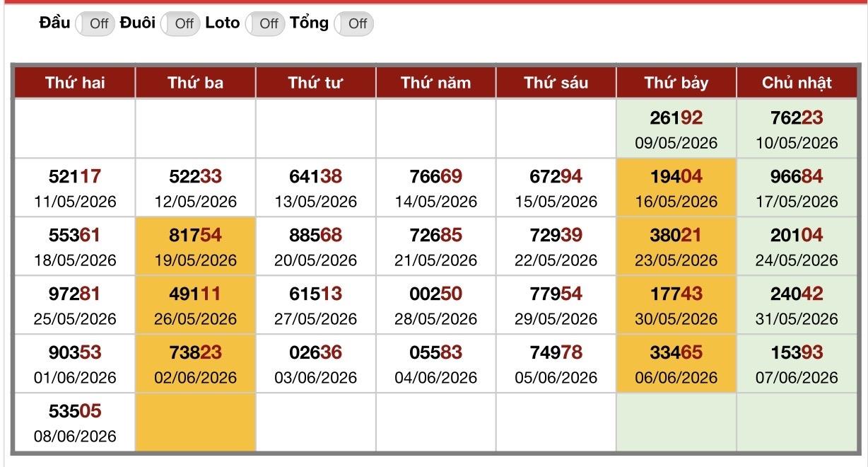
Task: Click the Thứ bảy column header
Action: (x=676, y=83)
